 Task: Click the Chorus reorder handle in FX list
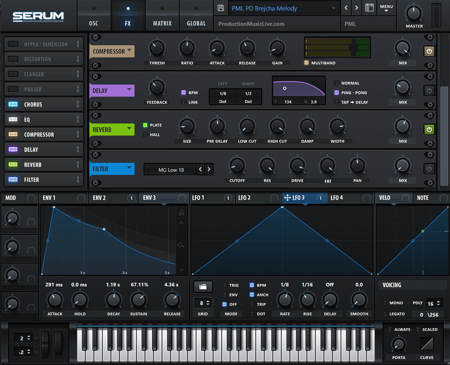(x=78, y=104)
